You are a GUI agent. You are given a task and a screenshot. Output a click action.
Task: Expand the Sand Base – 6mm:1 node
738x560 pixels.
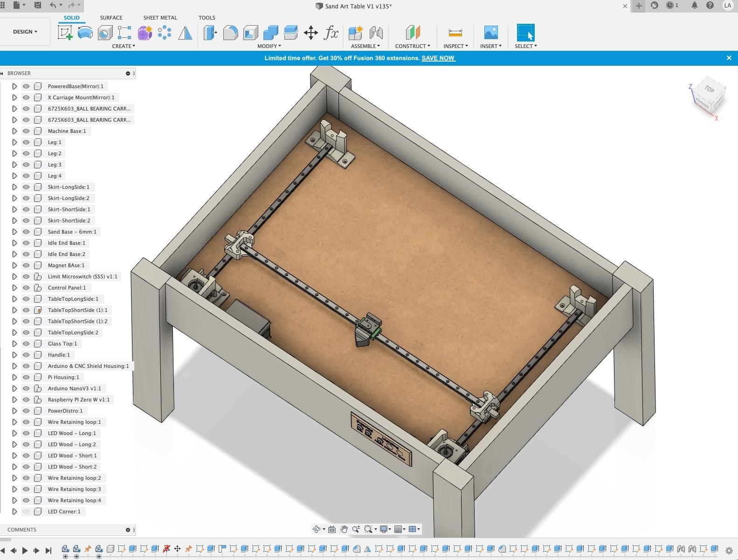(x=14, y=232)
